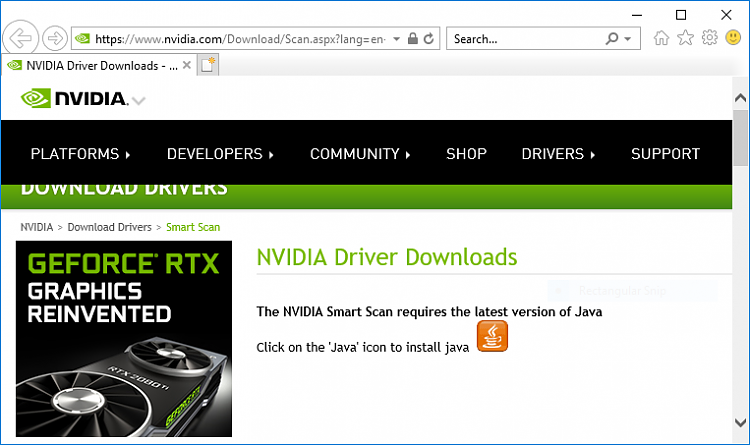Close the NVIDIA Driver Downloads tab
Screen dimensions: 750x445
[x=187, y=65]
